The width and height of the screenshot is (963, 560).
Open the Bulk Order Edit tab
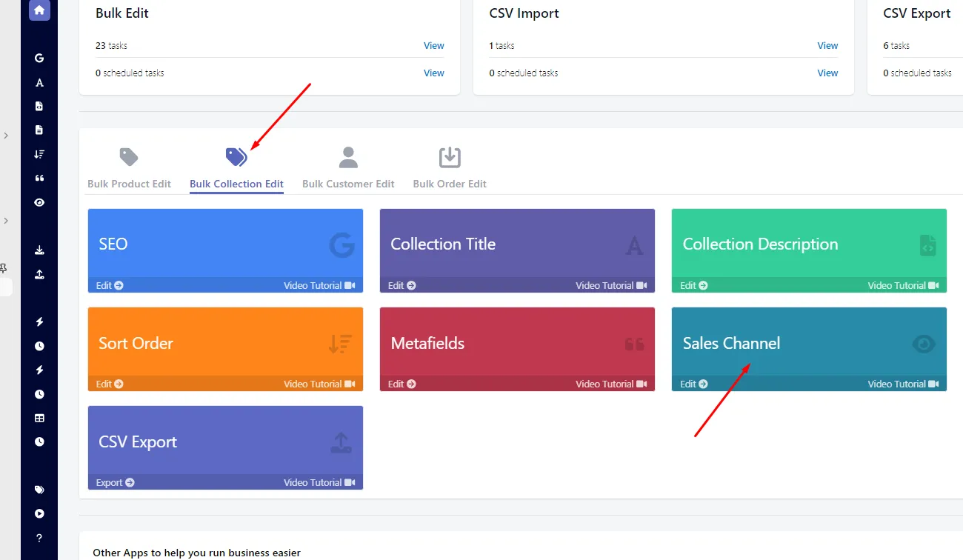450,170
